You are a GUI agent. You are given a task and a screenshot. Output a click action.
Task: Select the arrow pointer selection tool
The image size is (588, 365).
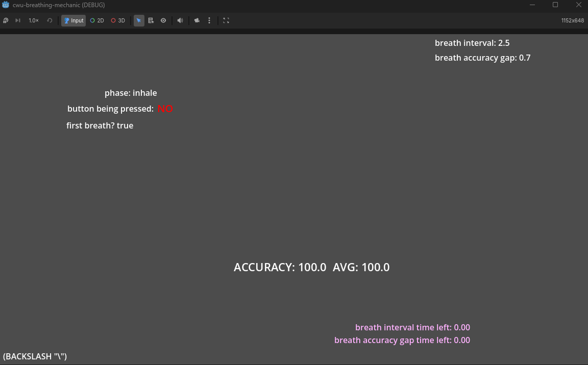[x=139, y=20]
